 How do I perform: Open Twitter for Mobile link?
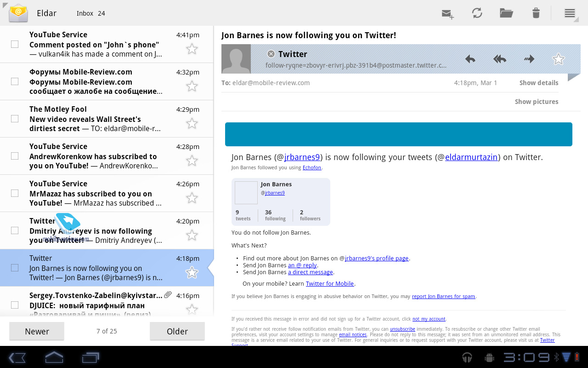tap(330, 284)
